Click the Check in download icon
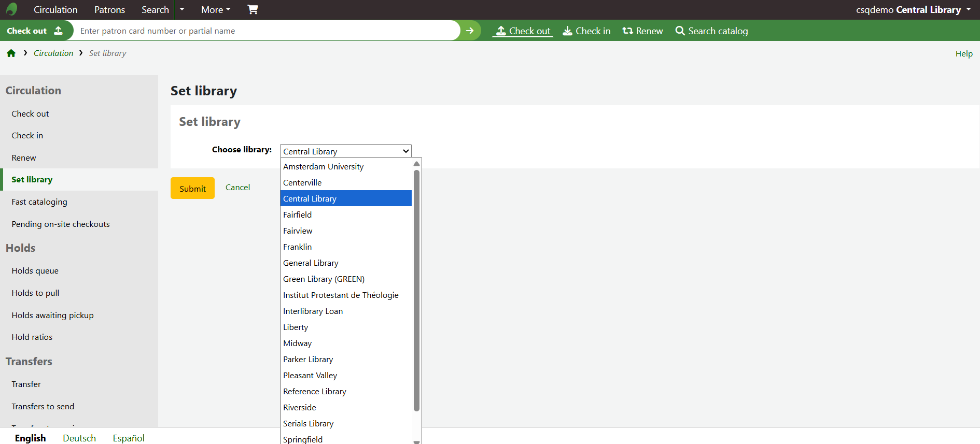The height and width of the screenshot is (444, 980). pos(568,31)
